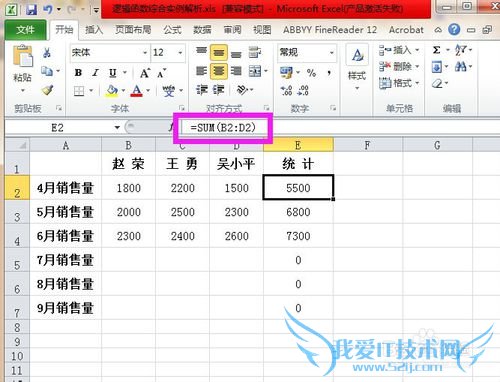The image size is (500, 382).
Task: Decrease decimal places
Action: [303, 91]
